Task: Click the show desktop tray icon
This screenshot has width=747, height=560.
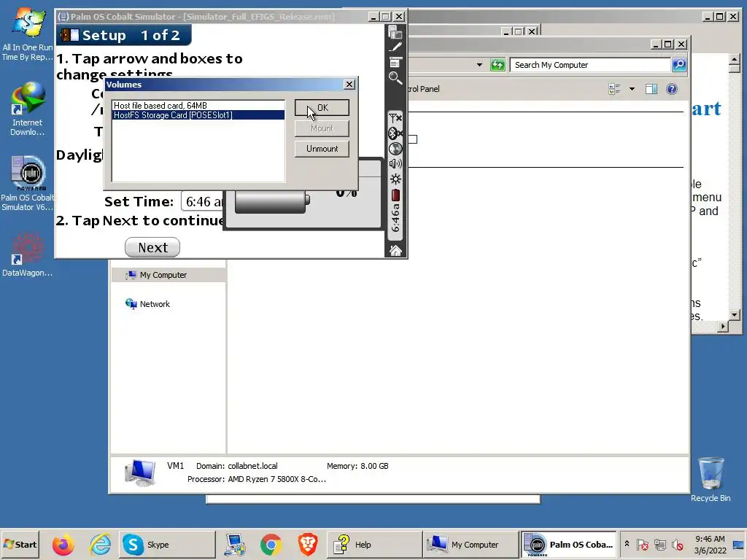Action: point(738,544)
